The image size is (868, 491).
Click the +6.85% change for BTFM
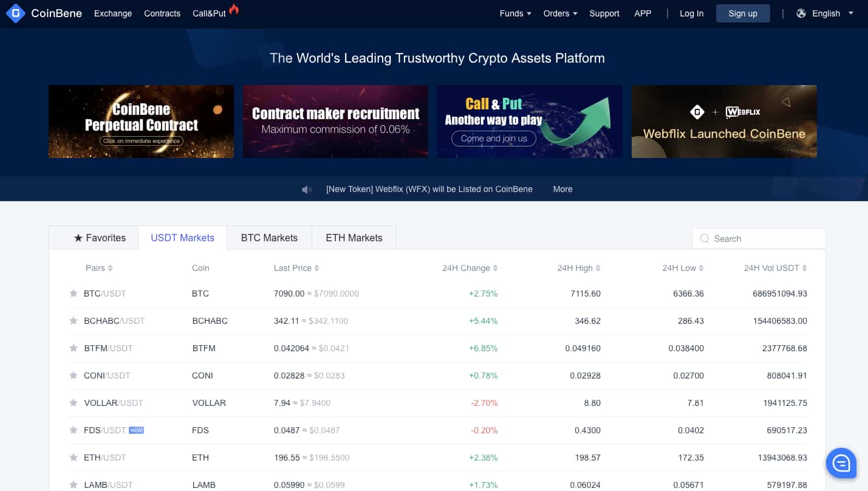[484, 348]
